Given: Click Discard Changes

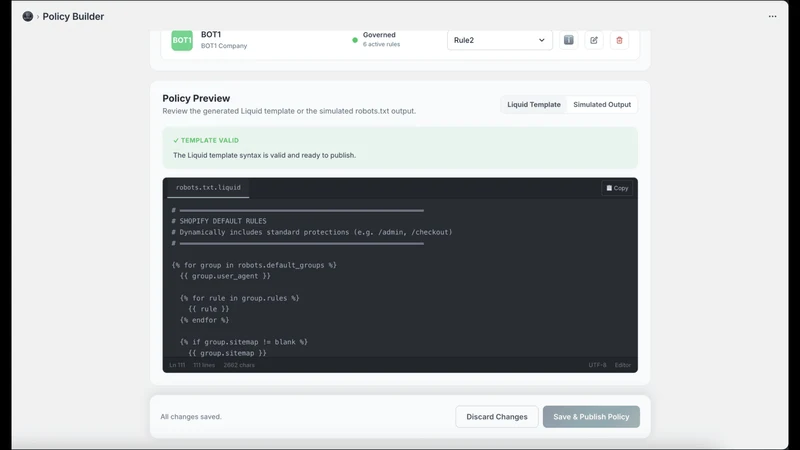Looking at the screenshot, I should point(496,417).
